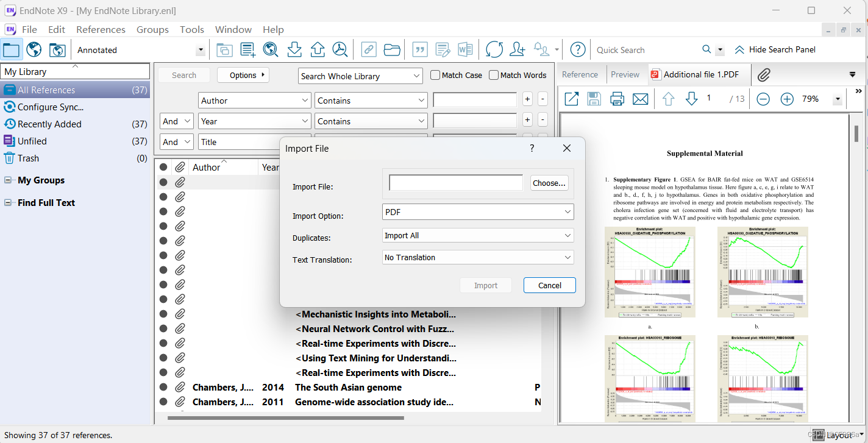Screen dimensions: 868x443
Task: Click Quick Search magnifier icon
Action: point(706,49)
